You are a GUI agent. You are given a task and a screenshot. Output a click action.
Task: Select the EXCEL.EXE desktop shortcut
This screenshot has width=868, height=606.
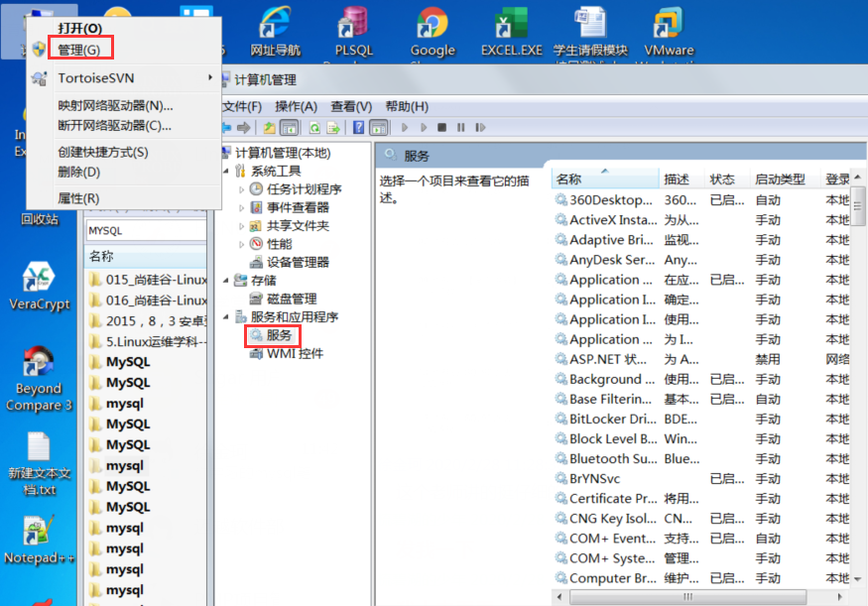click(x=512, y=31)
